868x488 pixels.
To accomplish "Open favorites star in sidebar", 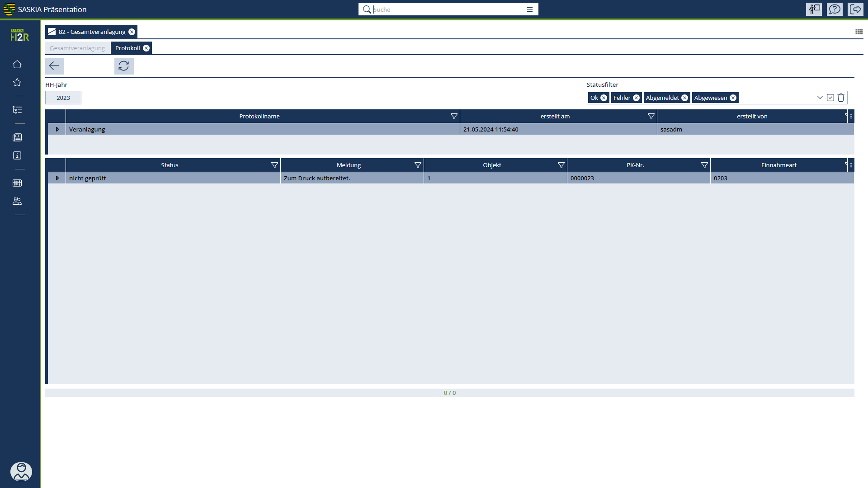I will click(17, 82).
